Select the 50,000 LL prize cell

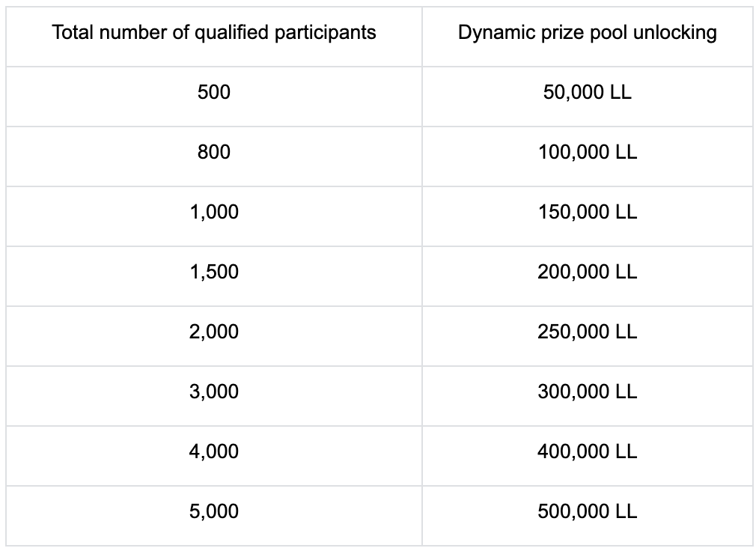coord(588,93)
